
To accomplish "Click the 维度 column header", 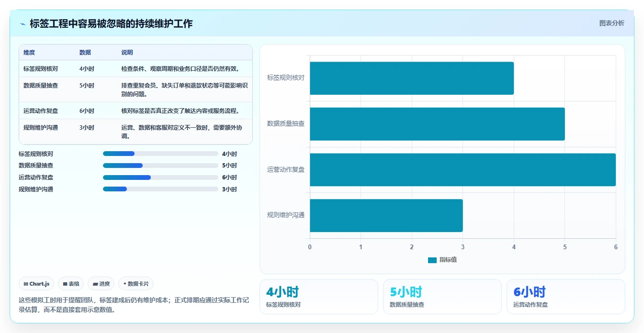I will click(x=29, y=52).
